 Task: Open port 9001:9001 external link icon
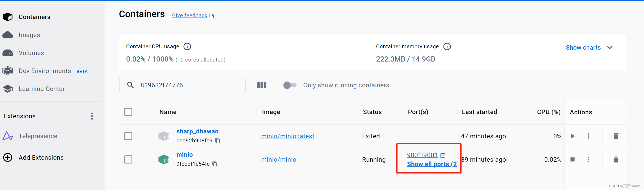[x=443, y=156]
